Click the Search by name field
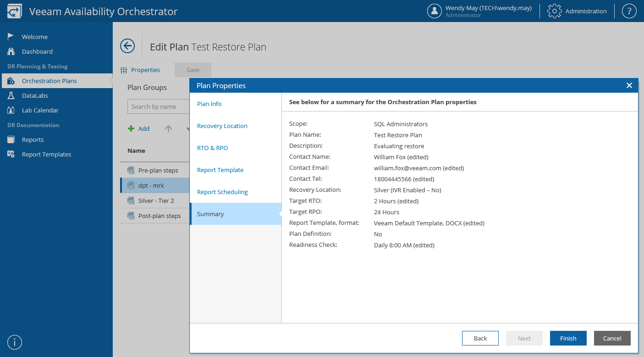The width and height of the screenshot is (644, 357). click(158, 106)
